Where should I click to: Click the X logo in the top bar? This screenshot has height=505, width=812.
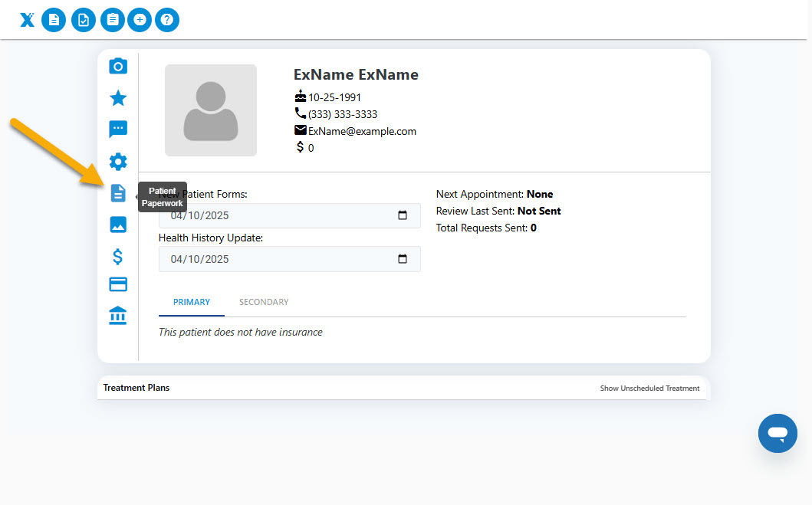pyautogui.click(x=27, y=20)
